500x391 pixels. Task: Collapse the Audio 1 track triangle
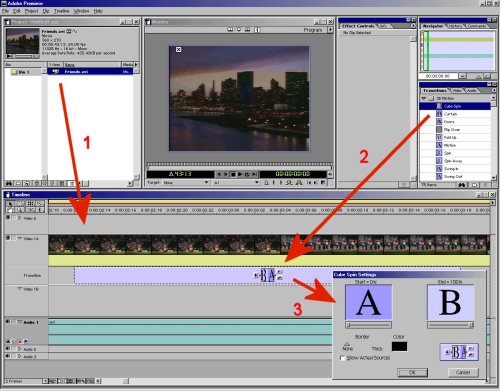20,322
